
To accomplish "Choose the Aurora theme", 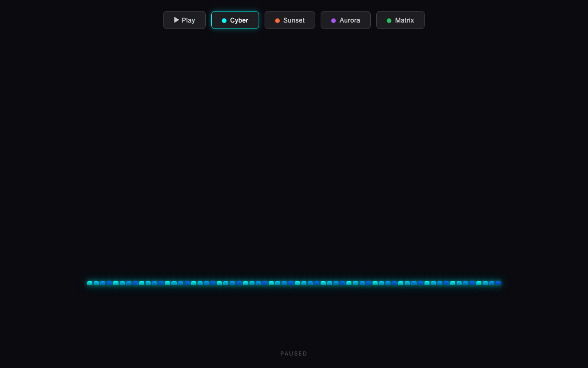I will coord(345,20).
